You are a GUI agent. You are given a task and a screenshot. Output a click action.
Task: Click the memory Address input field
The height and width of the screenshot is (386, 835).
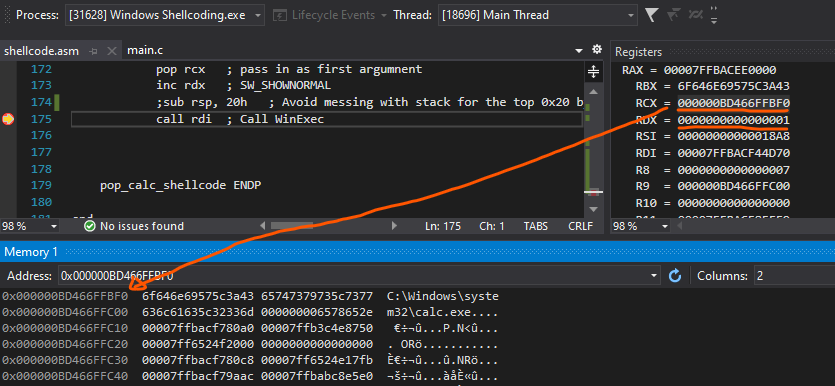coord(354,276)
